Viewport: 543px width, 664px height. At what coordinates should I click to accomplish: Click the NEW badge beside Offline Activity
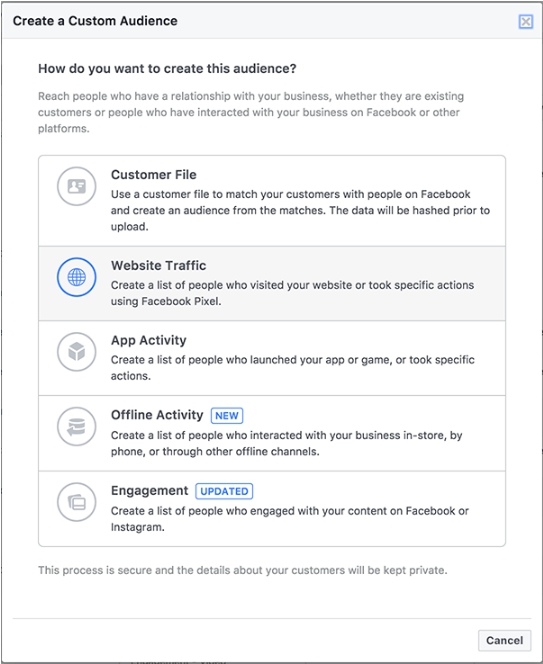pyautogui.click(x=227, y=415)
